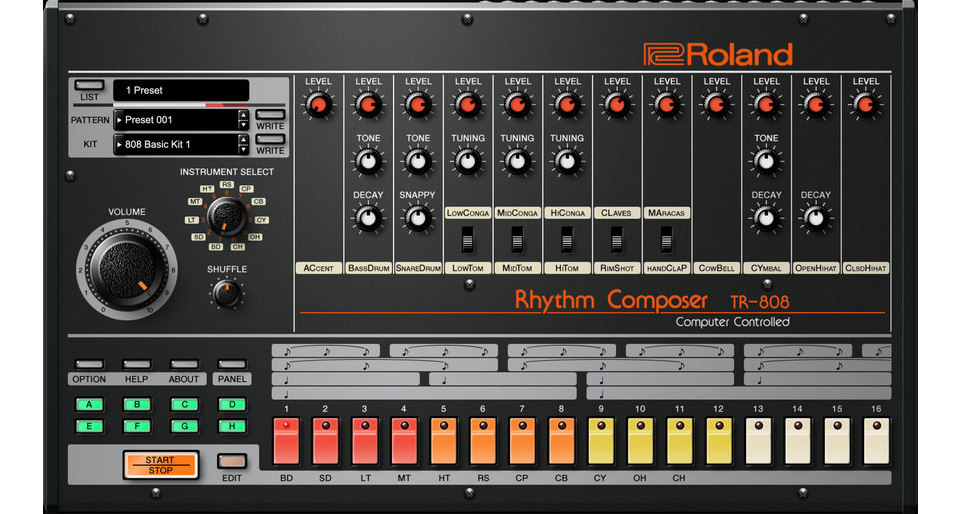Click the Instrument Select rotary knob

(x=226, y=216)
